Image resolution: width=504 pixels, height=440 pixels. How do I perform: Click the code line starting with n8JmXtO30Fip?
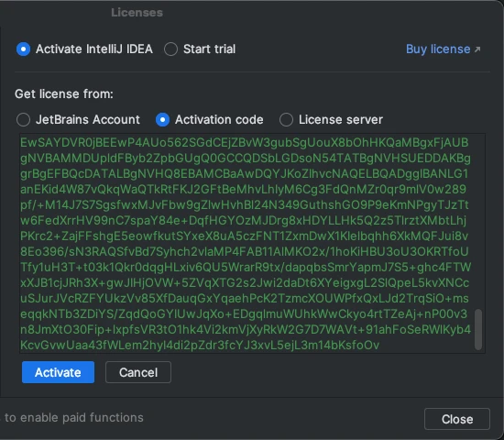246,330
